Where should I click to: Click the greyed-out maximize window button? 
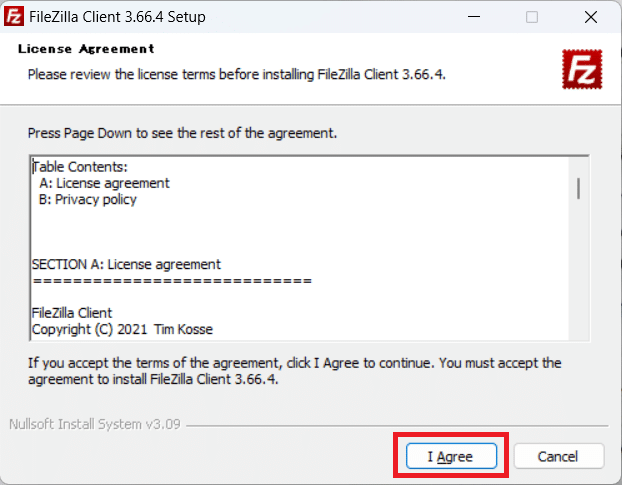click(x=532, y=17)
